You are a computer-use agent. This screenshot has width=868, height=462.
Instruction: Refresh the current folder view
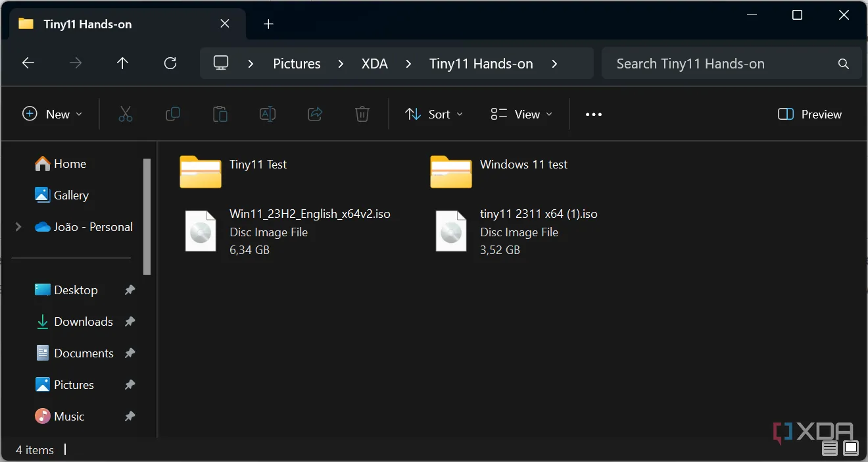(x=170, y=63)
